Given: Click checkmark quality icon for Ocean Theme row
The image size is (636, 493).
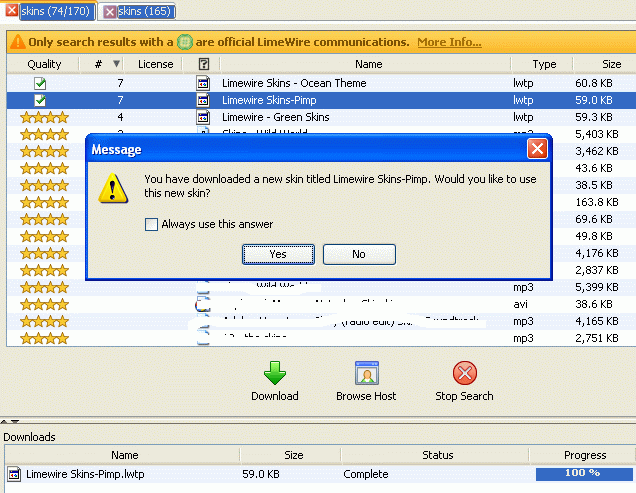Looking at the screenshot, I should [x=40, y=83].
